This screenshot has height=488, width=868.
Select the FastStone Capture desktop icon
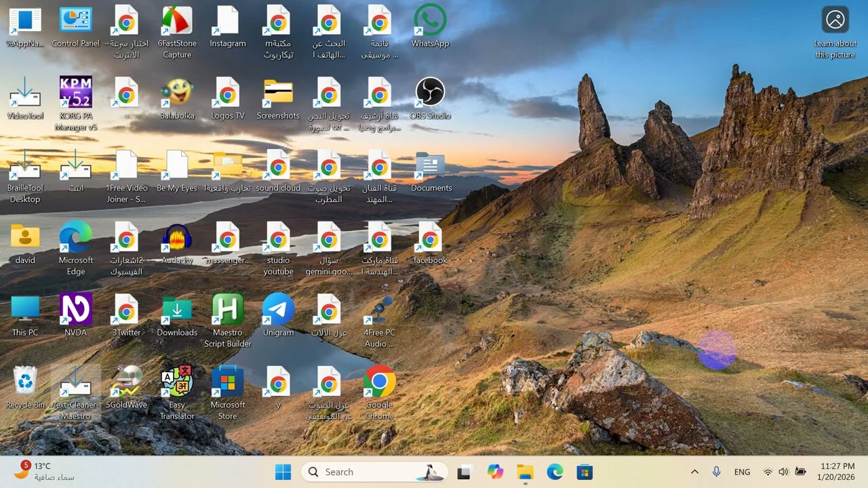point(177,33)
